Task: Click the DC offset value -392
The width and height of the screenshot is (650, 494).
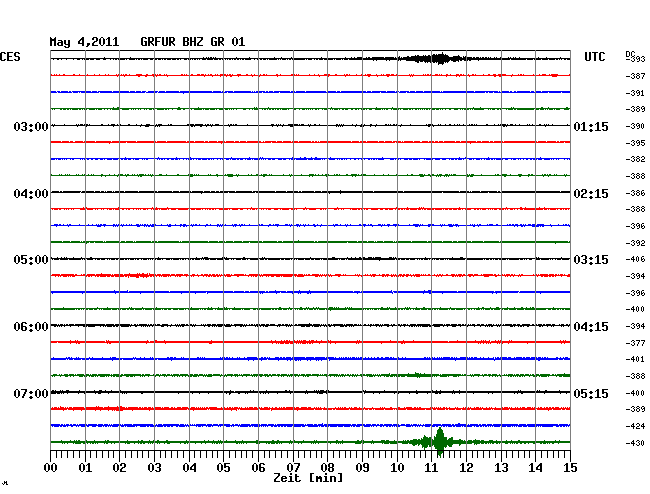Action: coord(635,243)
